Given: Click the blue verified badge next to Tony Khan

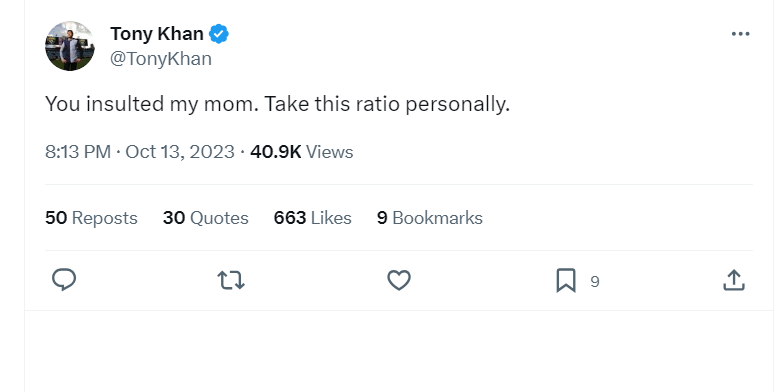Looking at the screenshot, I should coord(219,34).
